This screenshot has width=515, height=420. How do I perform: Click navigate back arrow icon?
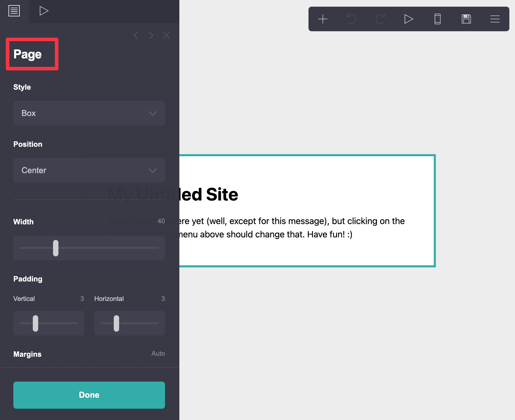(x=136, y=35)
